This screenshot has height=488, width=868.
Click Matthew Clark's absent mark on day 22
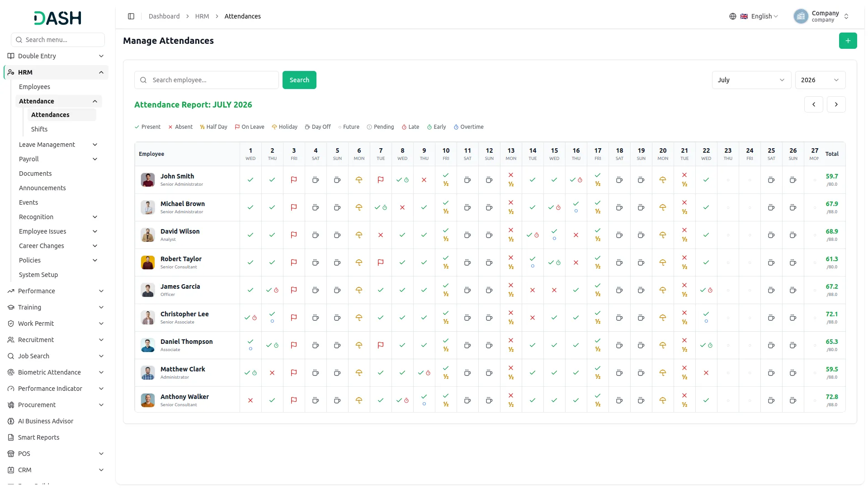click(x=706, y=373)
